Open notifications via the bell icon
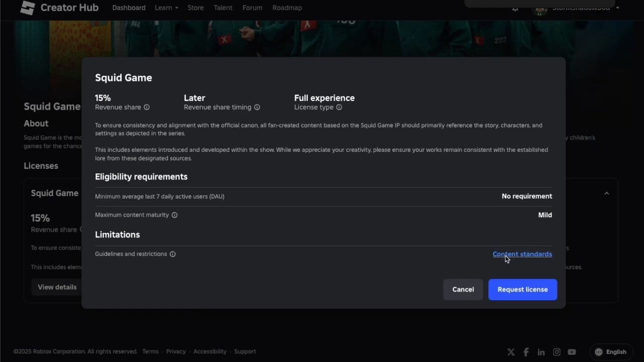This screenshot has width=644, height=362. pos(514,9)
